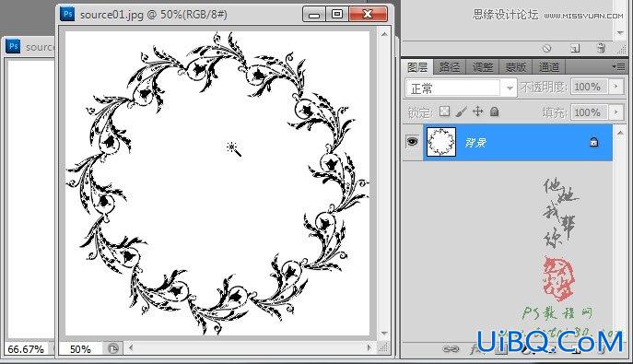Expand the 填充 fill slider arrow
Image resolution: width=633 pixels, height=364 pixels.
click(616, 112)
